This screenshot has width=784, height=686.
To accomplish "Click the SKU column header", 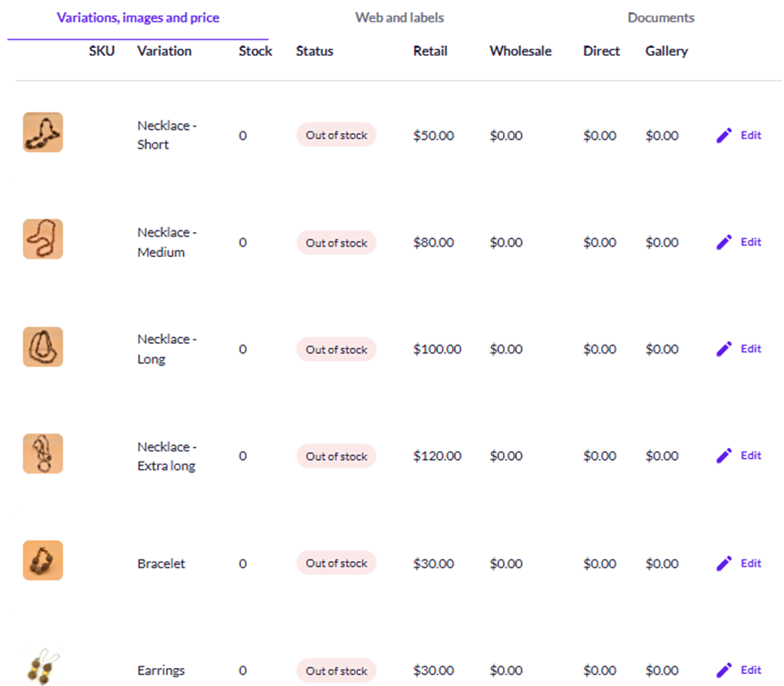I will click(101, 51).
